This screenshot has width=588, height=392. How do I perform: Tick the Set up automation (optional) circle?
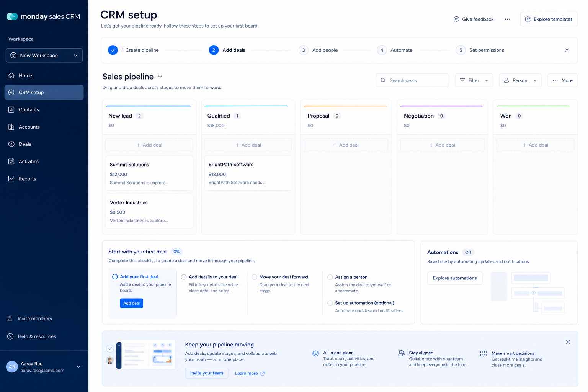[x=330, y=303]
